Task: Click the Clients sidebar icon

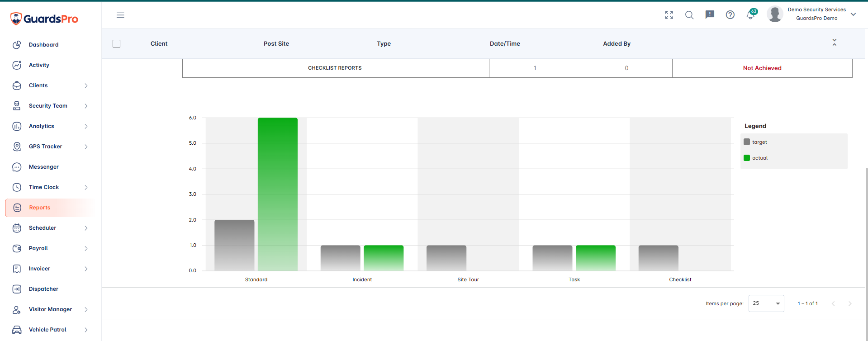Action: [x=17, y=85]
